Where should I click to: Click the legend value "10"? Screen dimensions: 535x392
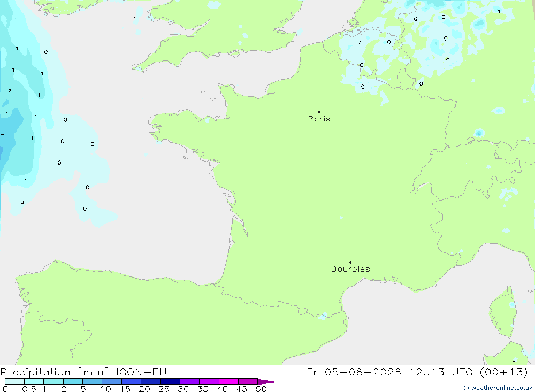pos(106,389)
